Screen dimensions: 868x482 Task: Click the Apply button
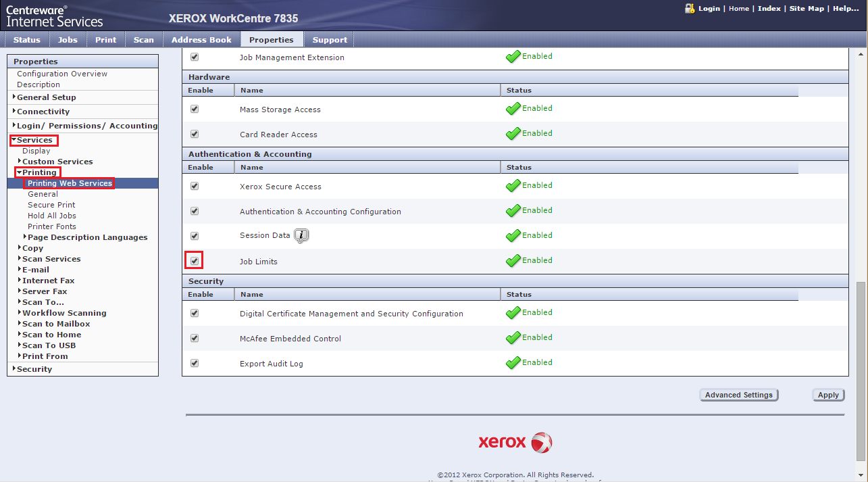(827, 395)
